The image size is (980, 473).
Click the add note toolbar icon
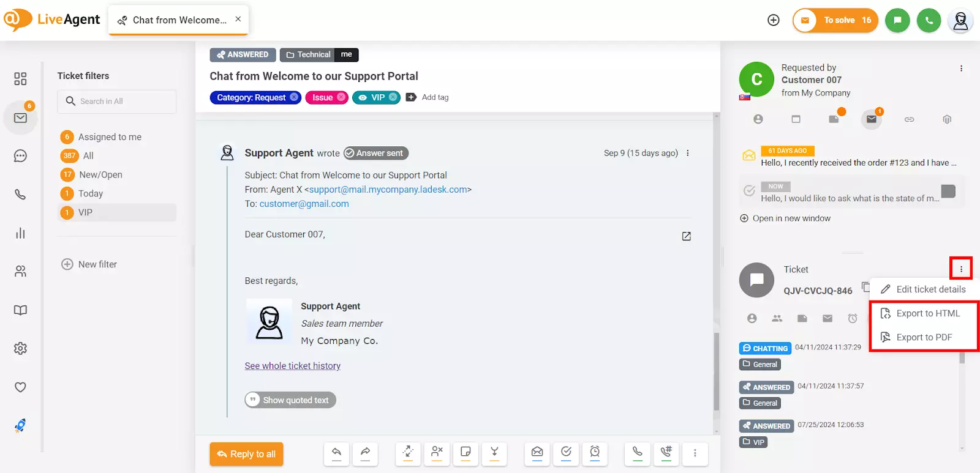[x=466, y=453]
